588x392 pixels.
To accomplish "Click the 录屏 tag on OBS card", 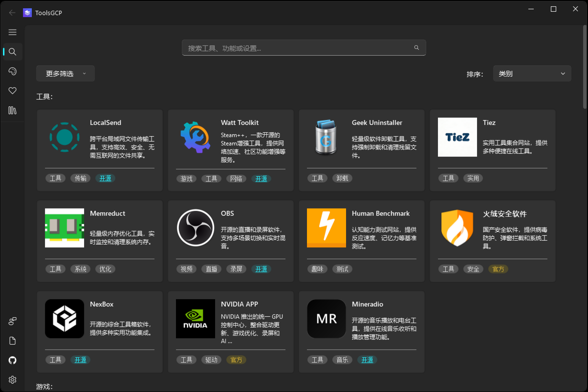I will tap(237, 269).
